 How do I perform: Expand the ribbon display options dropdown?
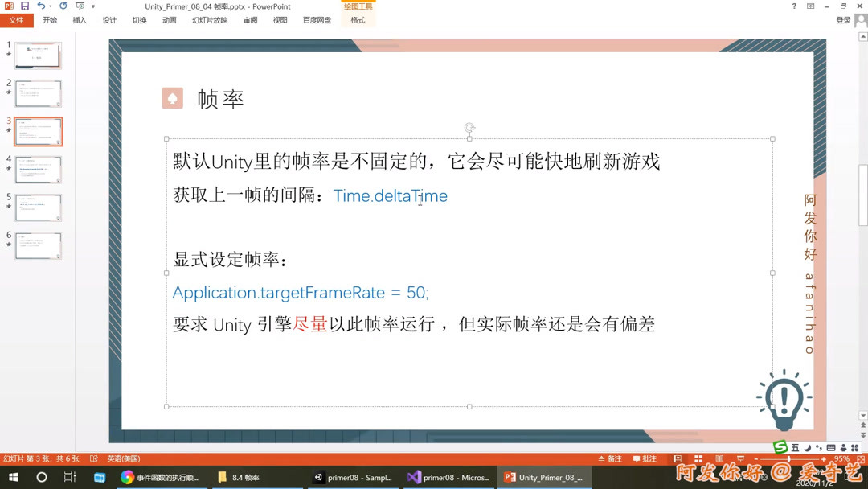pos(810,6)
